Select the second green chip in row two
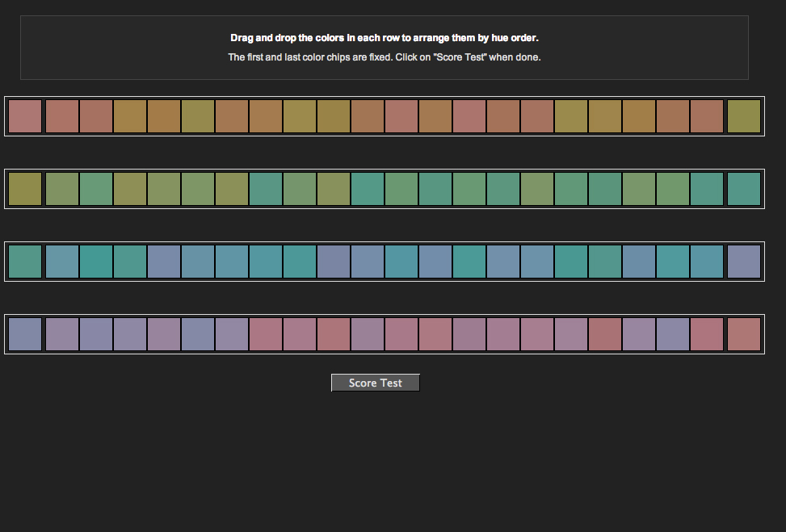Image resolution: width=786 pixels, height=532 pixels. click(x=61, y=188)
